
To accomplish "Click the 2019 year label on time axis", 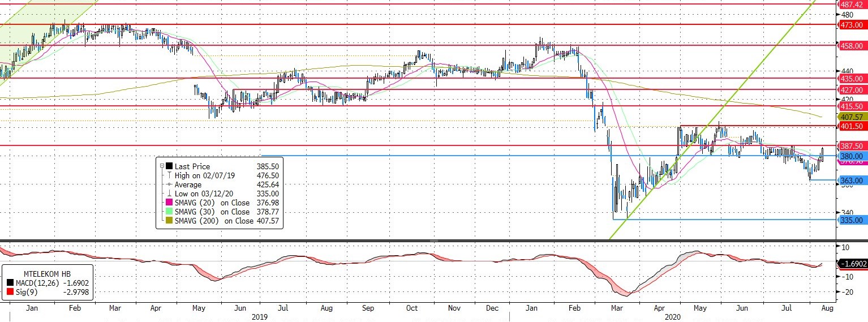I will 259,317.
